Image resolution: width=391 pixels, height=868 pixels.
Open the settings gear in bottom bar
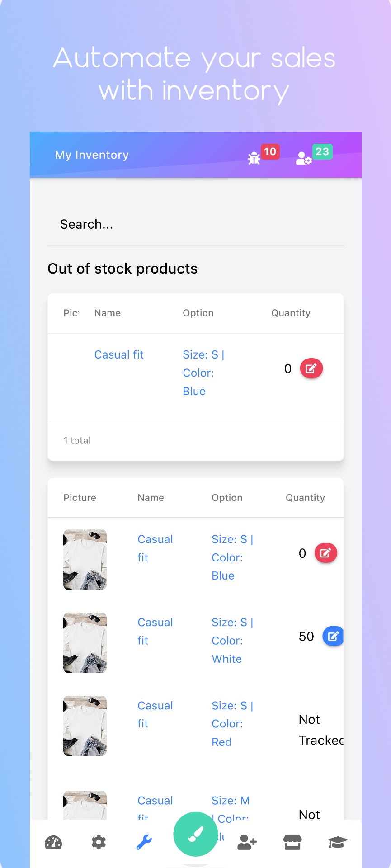[x=99, y=842]
